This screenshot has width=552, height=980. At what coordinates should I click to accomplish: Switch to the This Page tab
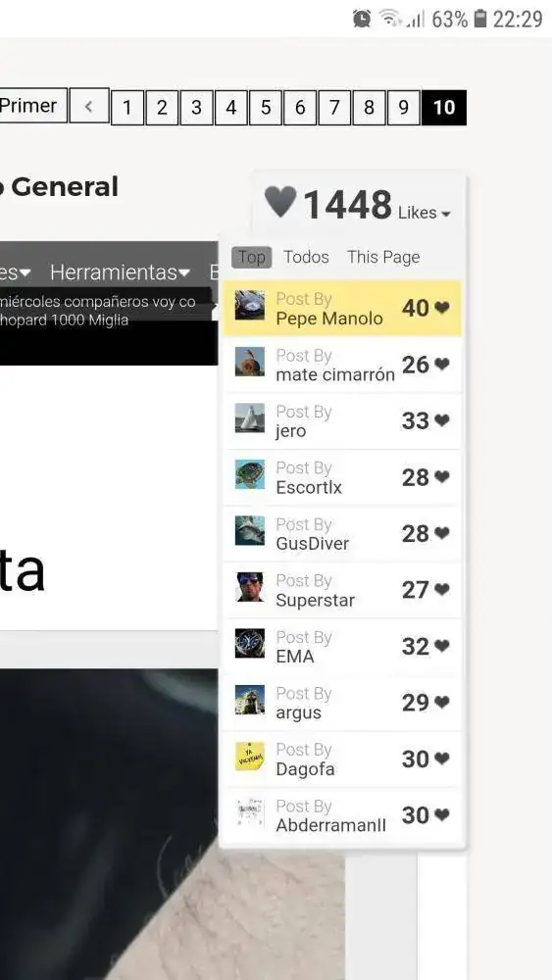383,257
